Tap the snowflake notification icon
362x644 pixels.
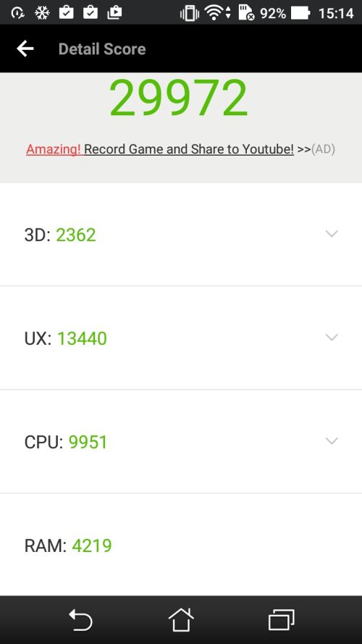pyautogui.click(x=42, y=13)
